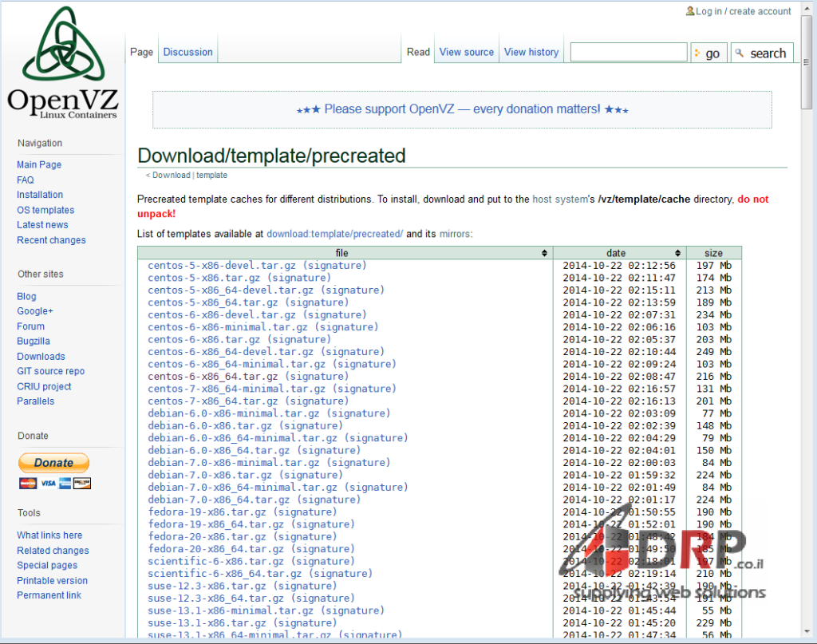Click inside the search input field
817x644 pixels.
(x=628, y=51)
